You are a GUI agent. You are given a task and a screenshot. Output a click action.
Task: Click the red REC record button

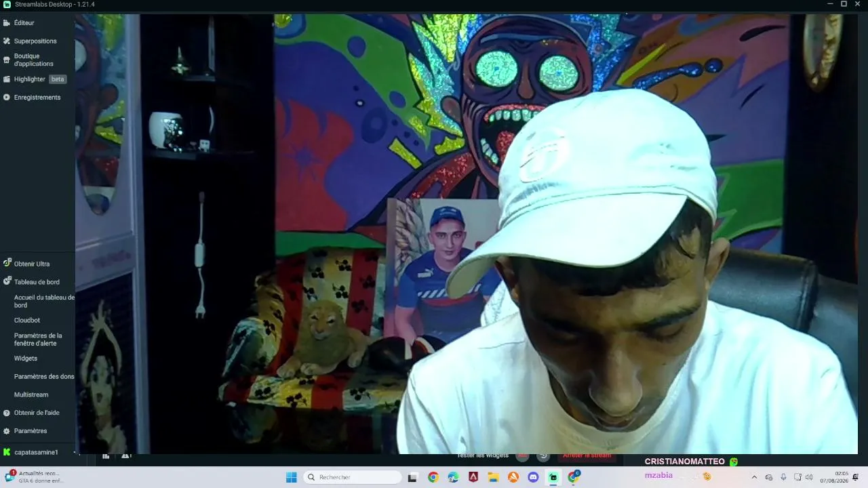pos(522,456)
